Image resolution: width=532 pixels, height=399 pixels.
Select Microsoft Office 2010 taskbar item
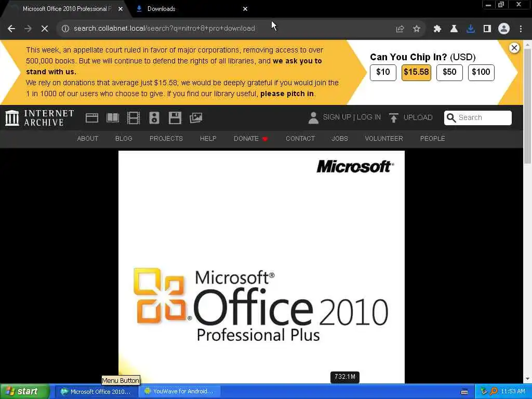tap(96, 392)
